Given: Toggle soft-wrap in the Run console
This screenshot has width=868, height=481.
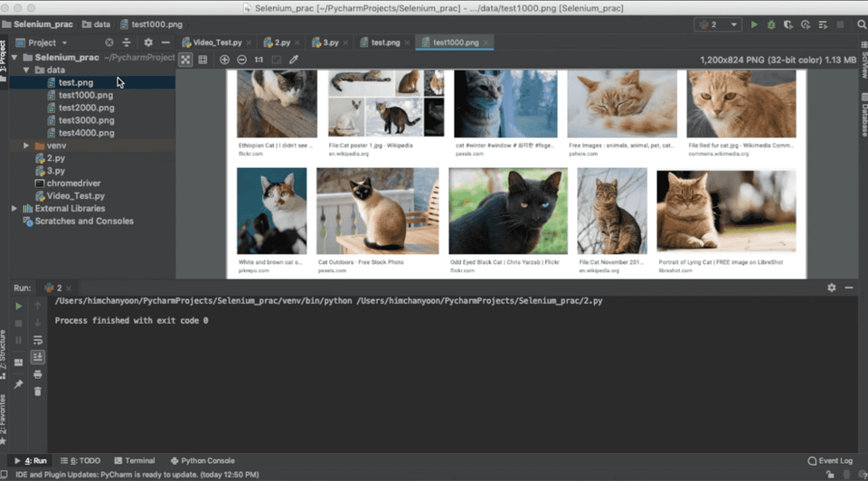Looking at the screenshot, I should click(x=38, y=340).
